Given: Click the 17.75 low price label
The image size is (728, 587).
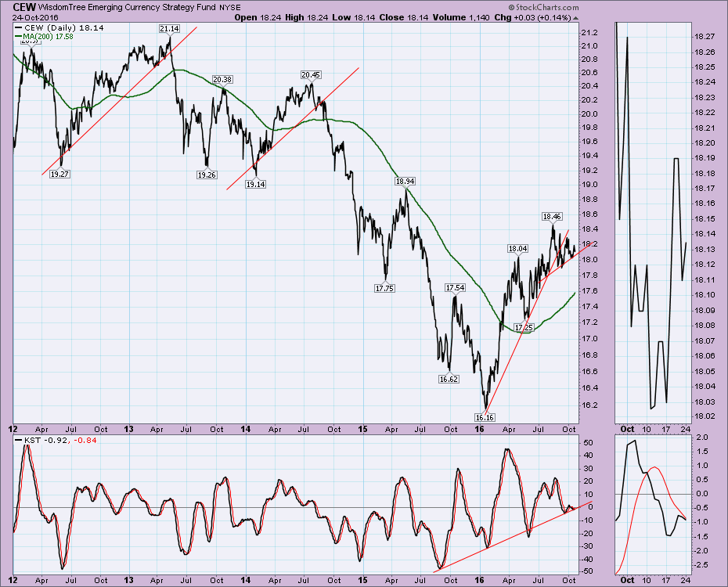Looking at the screenshot, I should pyautogui.click(x=384, y=288).
